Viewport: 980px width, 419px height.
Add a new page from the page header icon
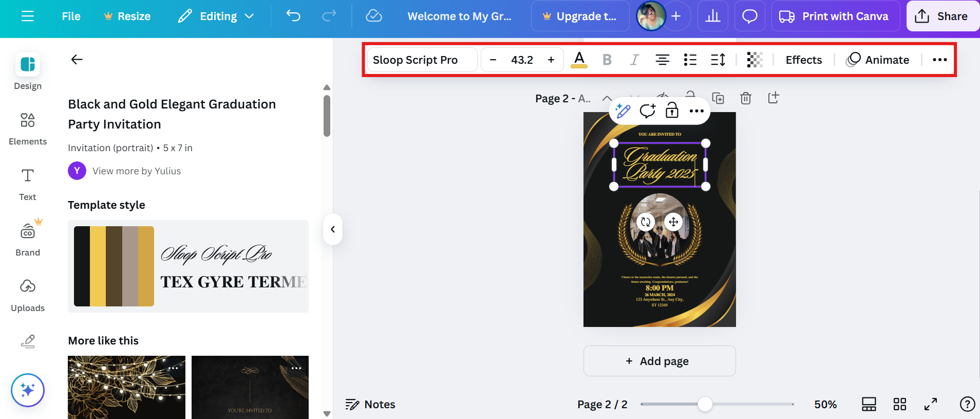pos(774,98)
